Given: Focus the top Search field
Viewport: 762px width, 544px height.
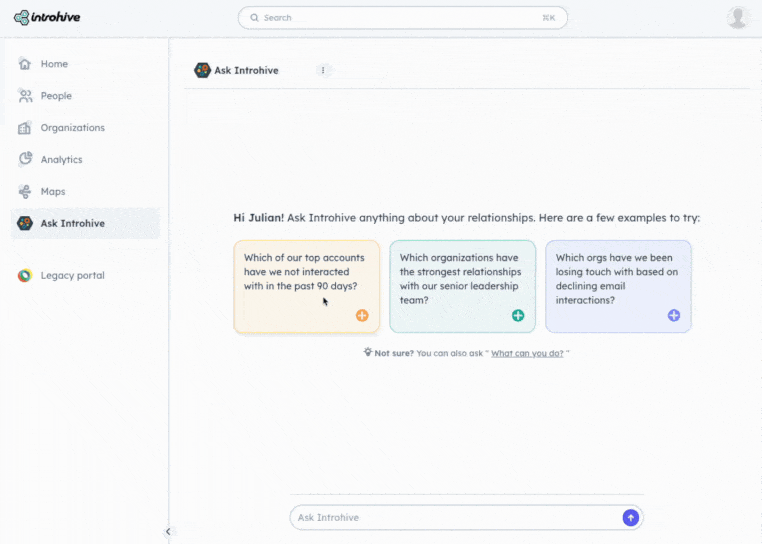Looking at the screenshot, I should [402, 18].
